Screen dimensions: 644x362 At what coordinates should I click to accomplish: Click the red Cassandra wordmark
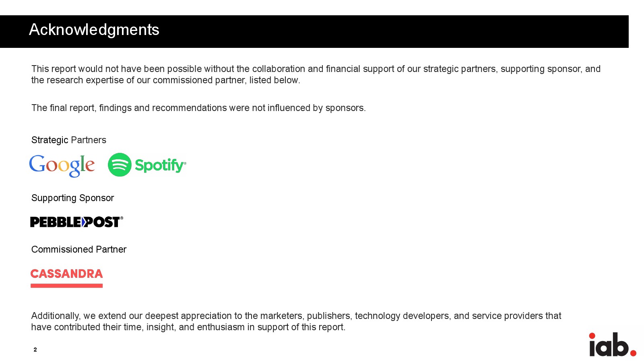coord(66,274)
